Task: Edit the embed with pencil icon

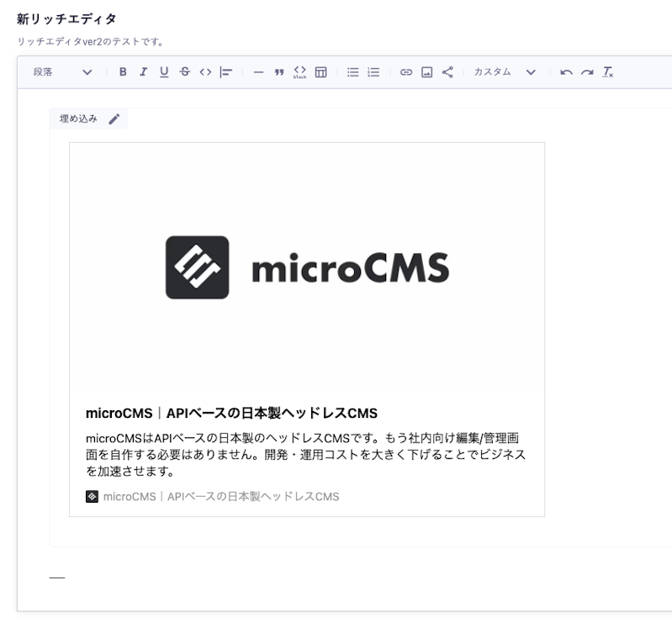Action: pos(114,119)
